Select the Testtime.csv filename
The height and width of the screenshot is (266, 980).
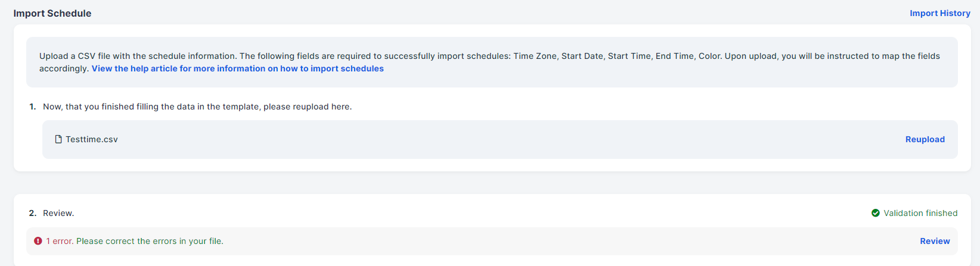(x=92, y=139)
